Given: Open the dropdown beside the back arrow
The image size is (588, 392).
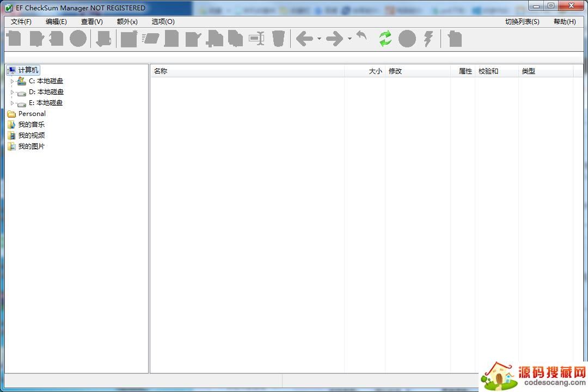Looking at the screenshot, I should [318, 39].
